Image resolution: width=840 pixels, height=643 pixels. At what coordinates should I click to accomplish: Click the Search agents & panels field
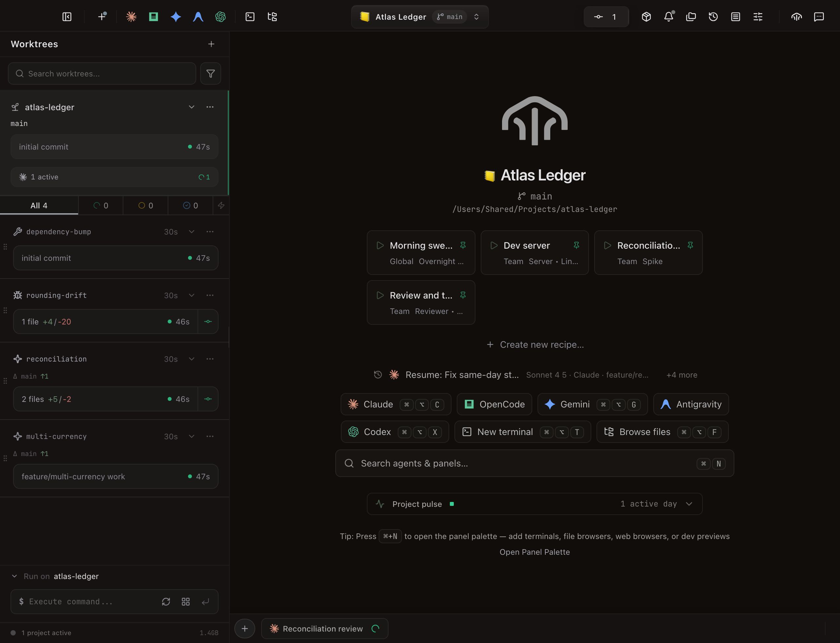click(535, 463)
